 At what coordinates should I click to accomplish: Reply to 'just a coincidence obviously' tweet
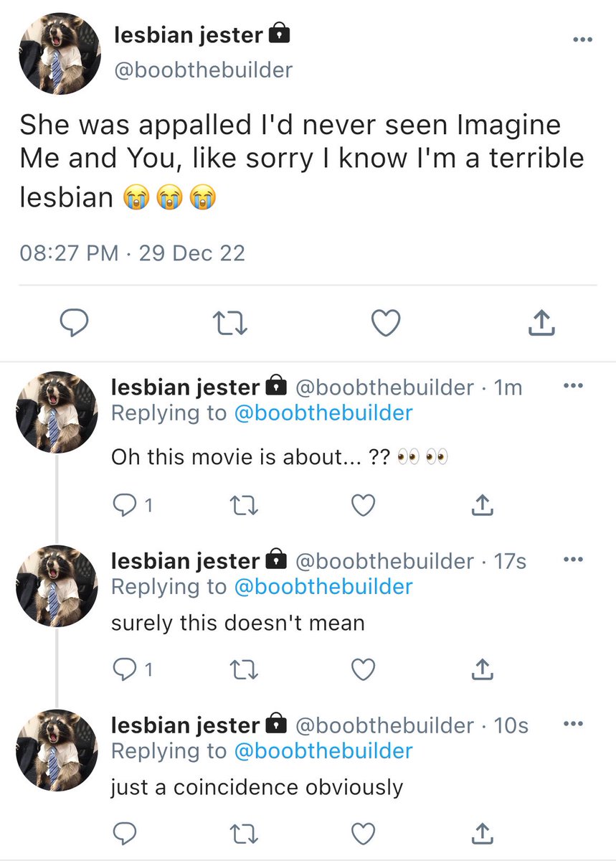(x=125, y=833)
